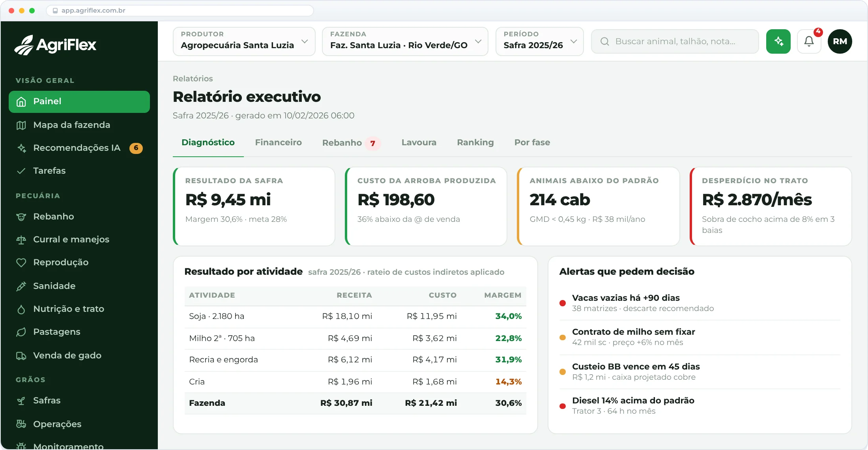Click the chevron next to Rio Verde/GO
868x450 pixels.
tap(478, 41)
